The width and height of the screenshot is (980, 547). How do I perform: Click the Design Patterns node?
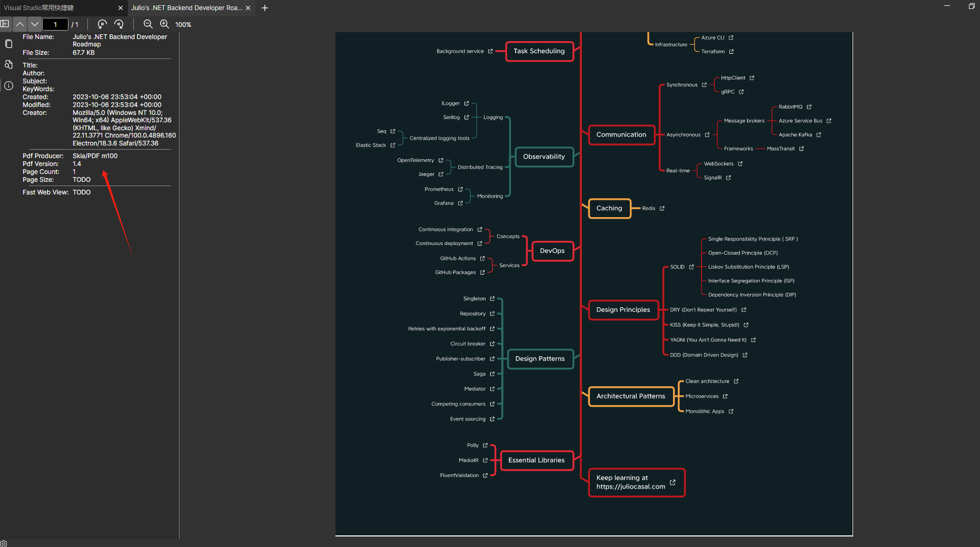coord(540,359)
